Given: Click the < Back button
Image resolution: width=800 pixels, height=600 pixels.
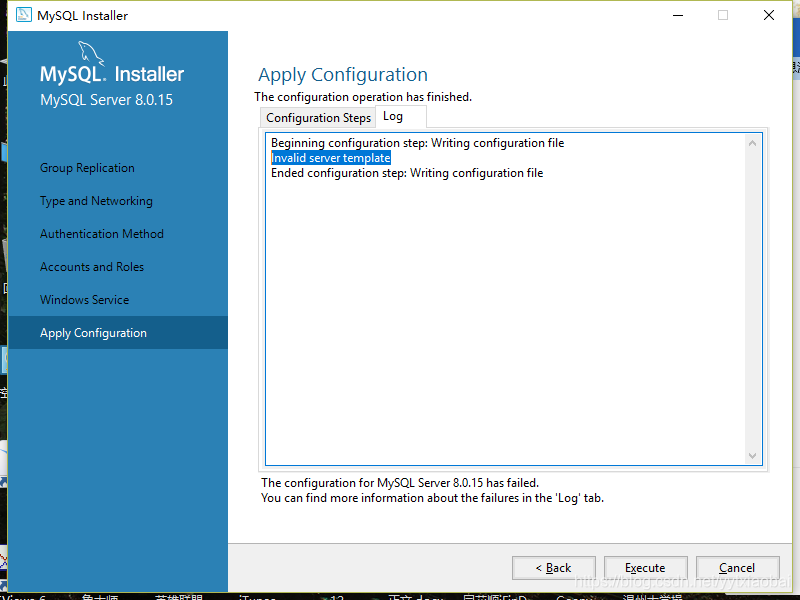Looking at the screenshot, I should (x=554, y=568).
